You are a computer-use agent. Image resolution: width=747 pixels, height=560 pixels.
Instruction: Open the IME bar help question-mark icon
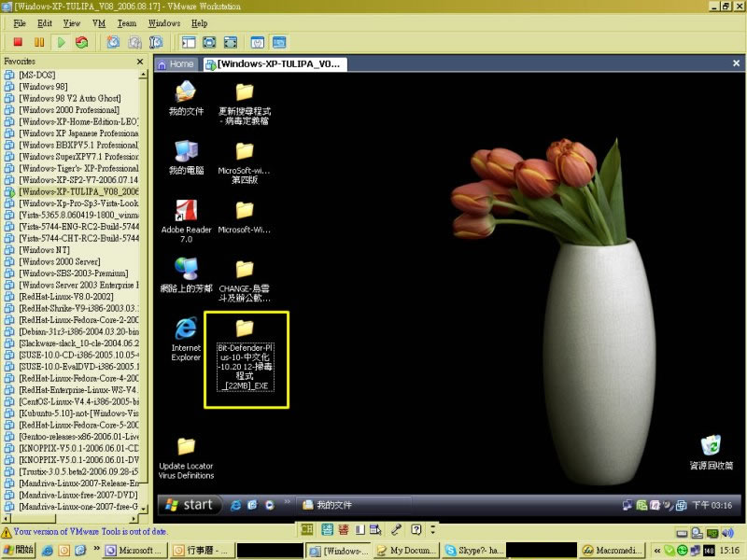(x=416, y=529)
